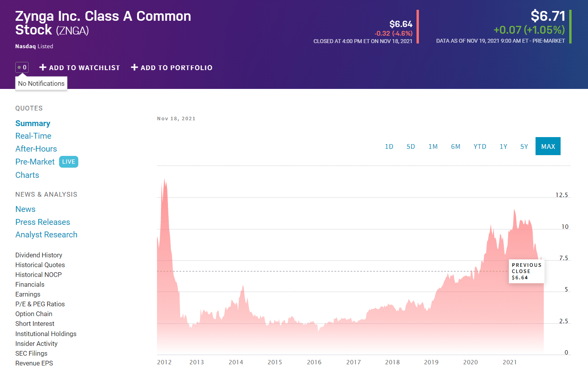Open the Summary quotes page
The width and height of the screenshot is (588, 378).
pos(33,123)
